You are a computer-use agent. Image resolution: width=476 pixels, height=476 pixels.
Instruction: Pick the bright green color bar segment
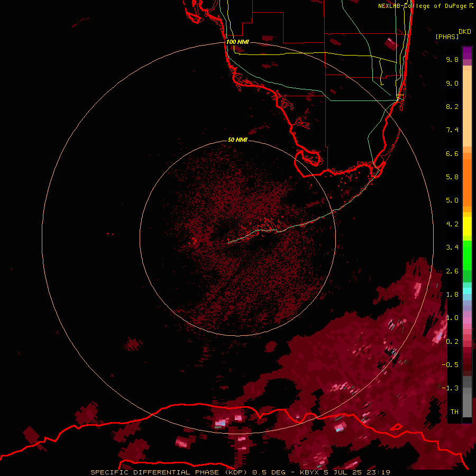point(467,256)
